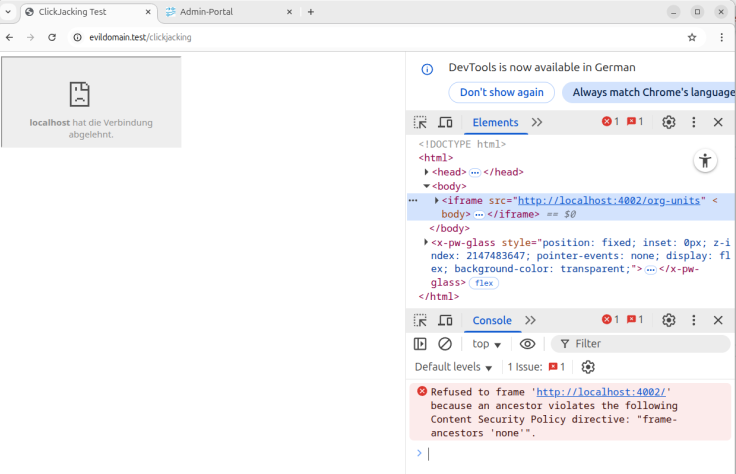
Task: Switch to ClickJacking Test tab
Action: (88, 12)
